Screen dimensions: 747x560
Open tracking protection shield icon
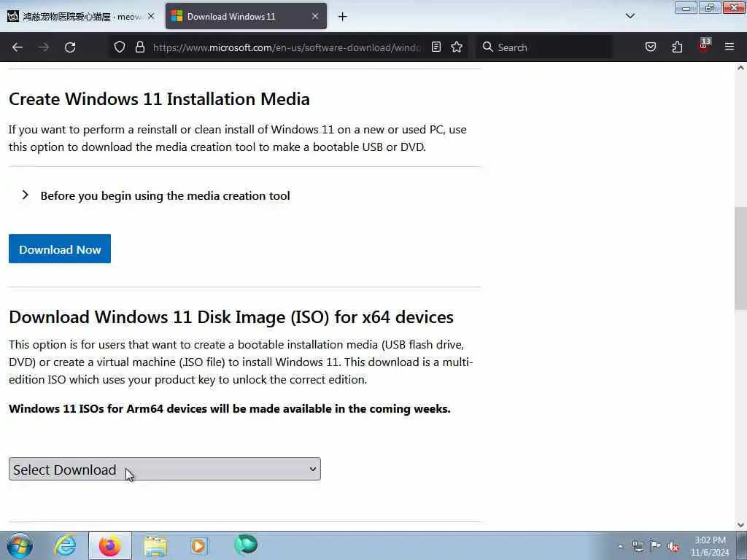[120, 47]
